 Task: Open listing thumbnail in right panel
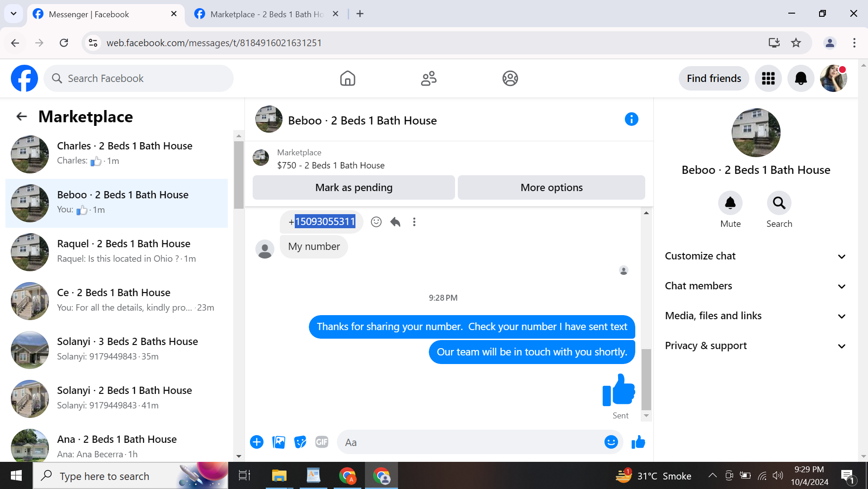(x=756, y=132)
